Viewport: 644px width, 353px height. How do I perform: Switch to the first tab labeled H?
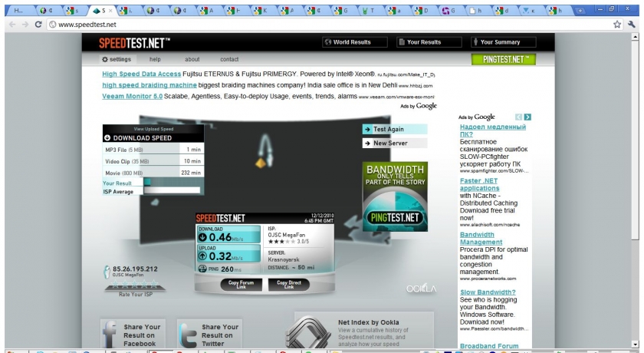coord(19,11)
